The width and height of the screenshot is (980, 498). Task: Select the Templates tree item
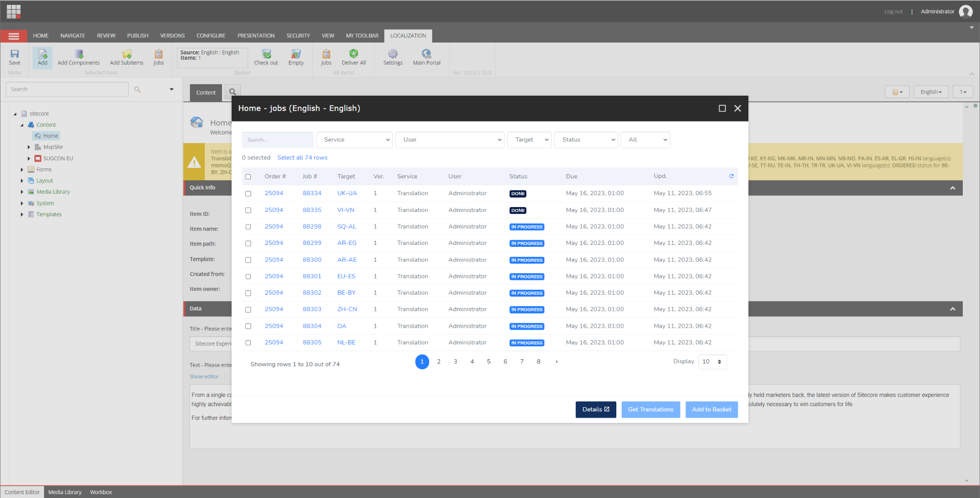49,215
